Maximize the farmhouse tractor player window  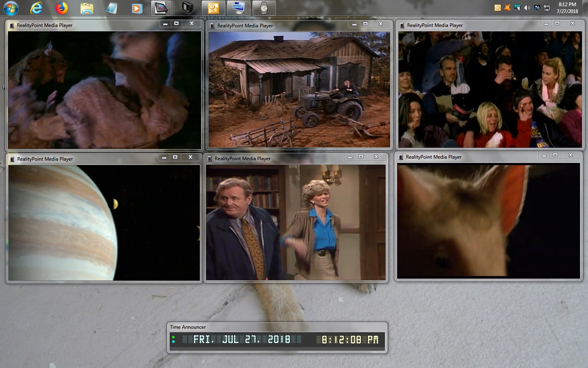pyautogui.click(x=365, y=24)
